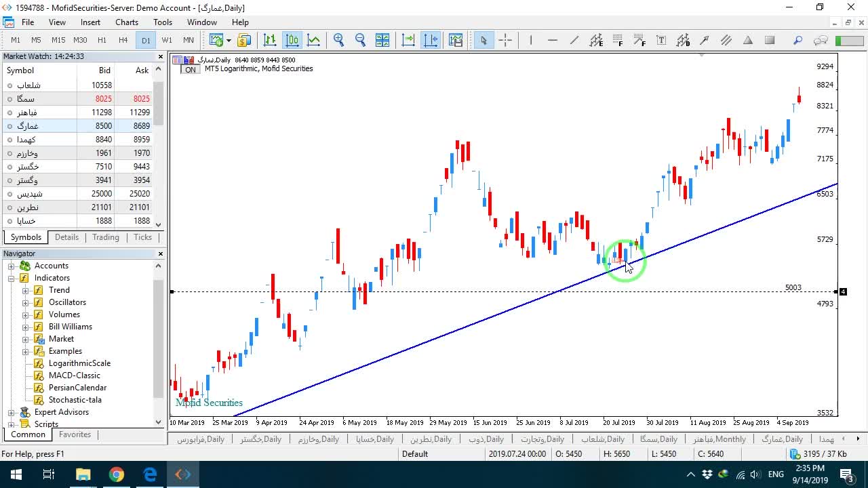868x488 pixels.
Task: Select the horizontal line drawing tool
Action: tap(553, 40)
